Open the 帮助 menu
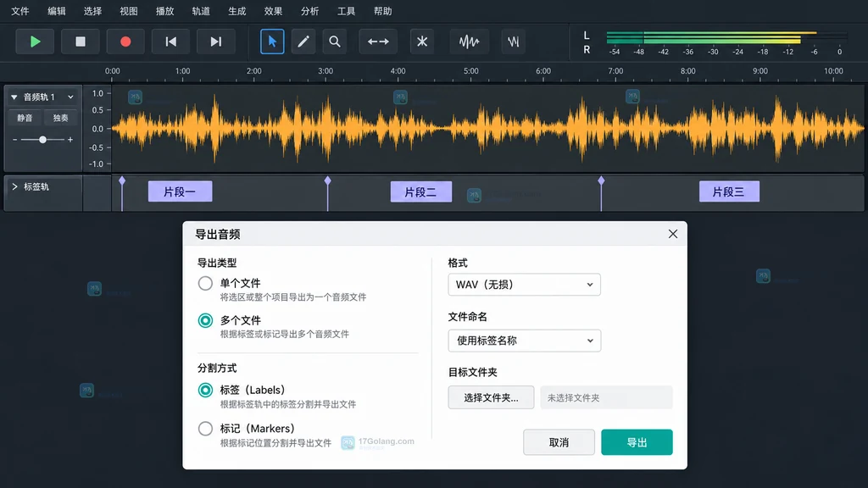 (x=382, y=11)
